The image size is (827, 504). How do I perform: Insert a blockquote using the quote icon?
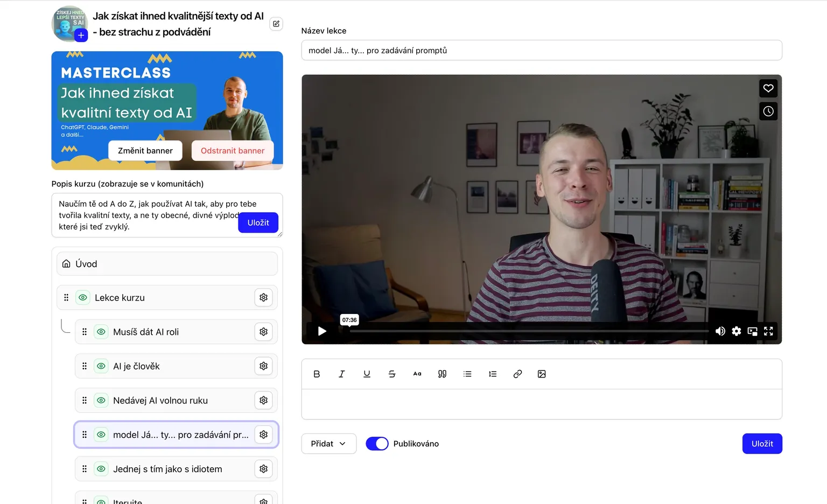442,374
